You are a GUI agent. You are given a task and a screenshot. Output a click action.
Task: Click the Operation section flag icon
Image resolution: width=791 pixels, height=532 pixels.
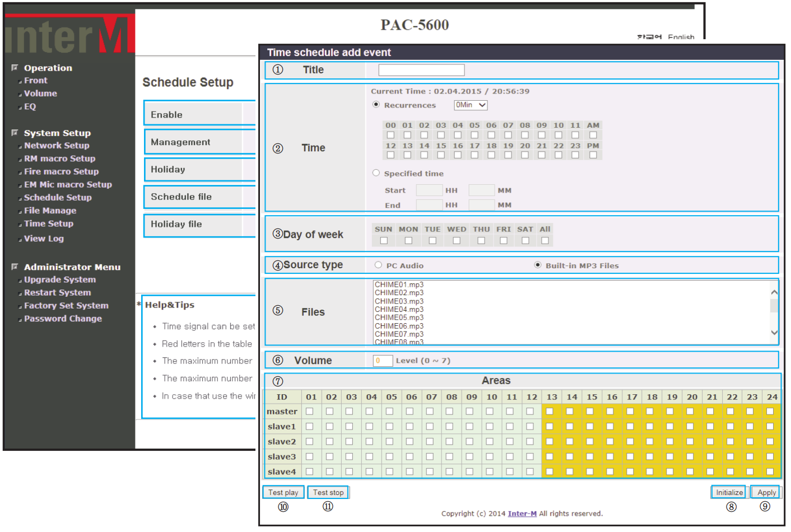pos(15,67)
